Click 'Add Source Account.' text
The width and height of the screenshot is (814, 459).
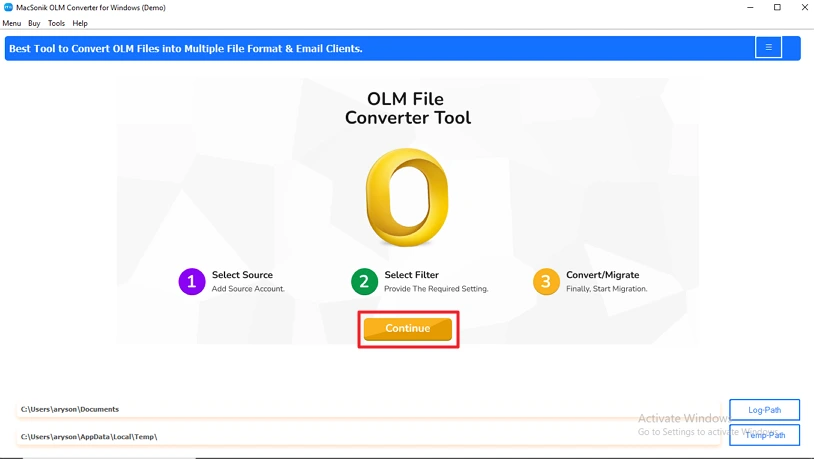pos(248,289)
